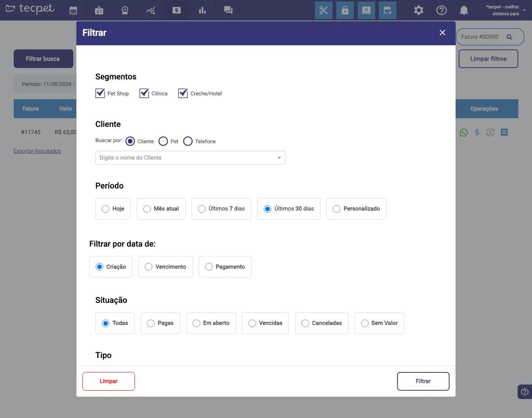Open the ID badge icon in top bar
Viewport: 532px width, 418px height.
pyautogui.click(x=99, y=10)
